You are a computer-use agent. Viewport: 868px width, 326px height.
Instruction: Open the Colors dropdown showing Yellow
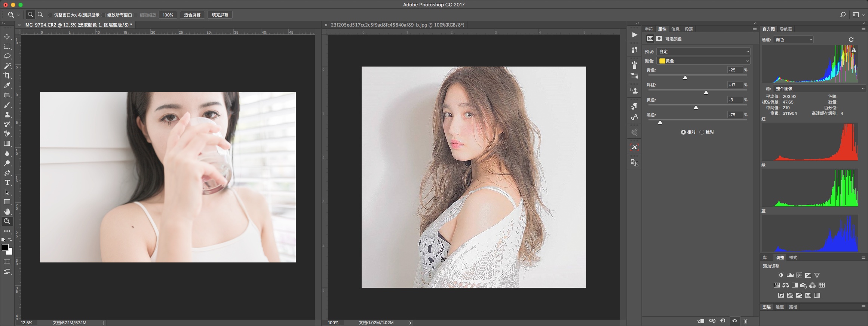click(x=703, y=61)
